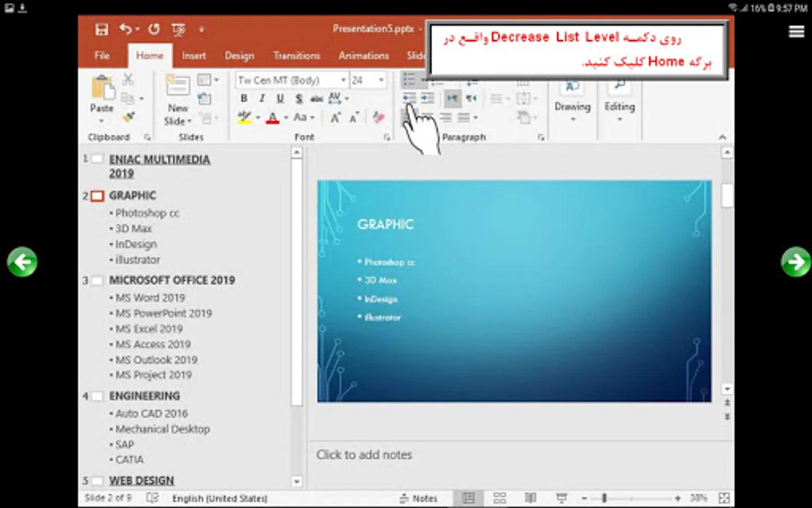This screenshot has height=508, width=812.
Task: Click the Cut scissors icon
Action: point(129,80)
